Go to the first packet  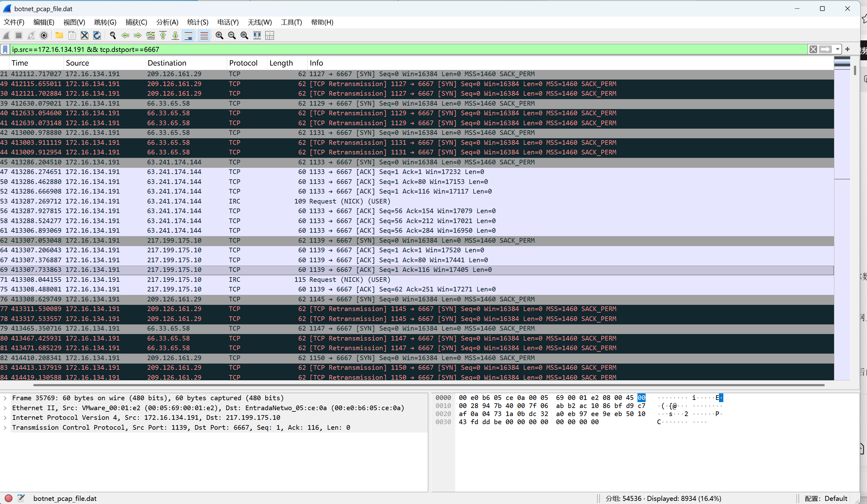point(163,35)
